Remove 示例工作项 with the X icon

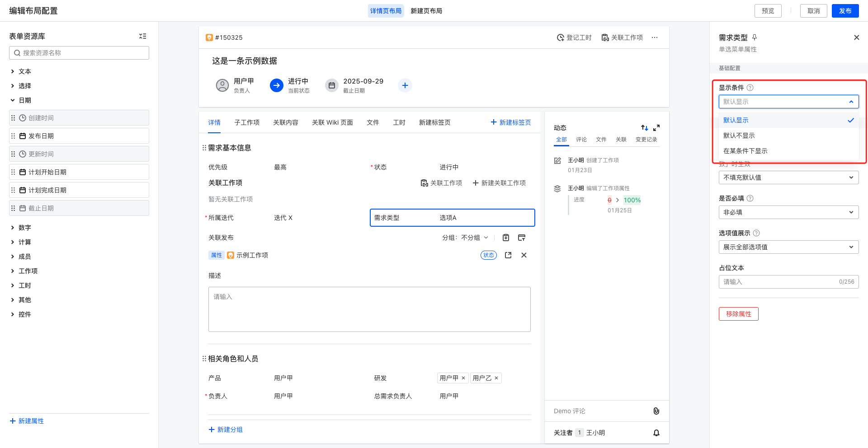[524, 255]
